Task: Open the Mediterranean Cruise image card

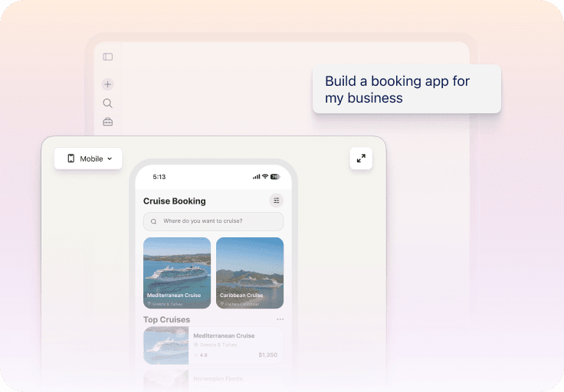Action: coord(177,273)
